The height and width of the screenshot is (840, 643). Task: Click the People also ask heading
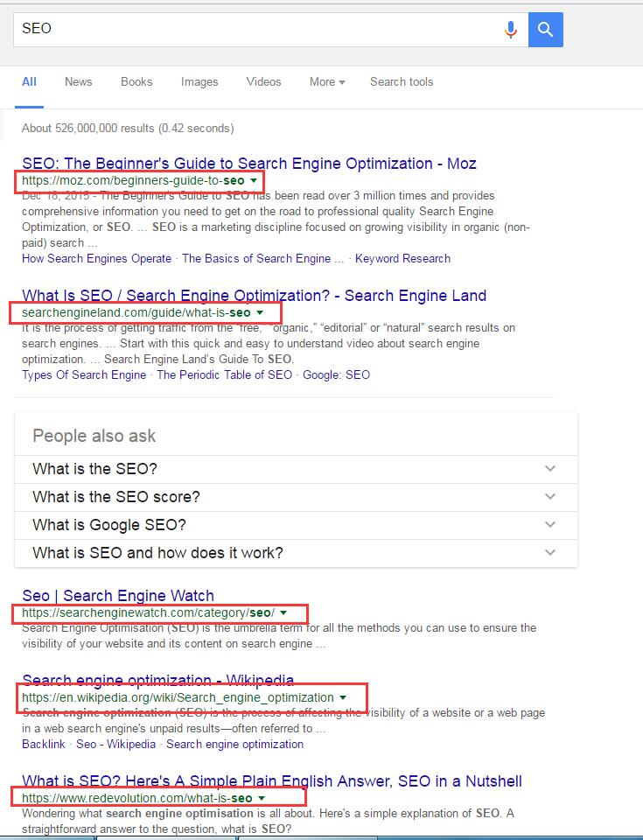click(x=94, y=436)
